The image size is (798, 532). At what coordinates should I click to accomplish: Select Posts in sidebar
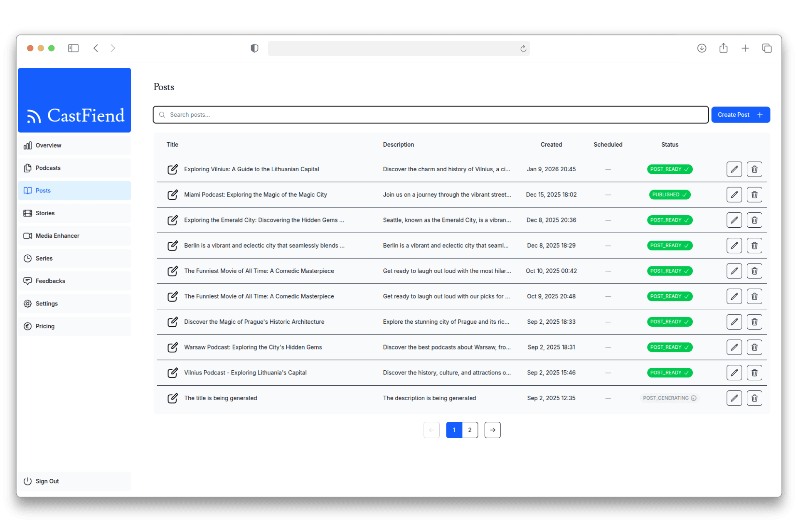pyautogui.click(x=74, y=190)
